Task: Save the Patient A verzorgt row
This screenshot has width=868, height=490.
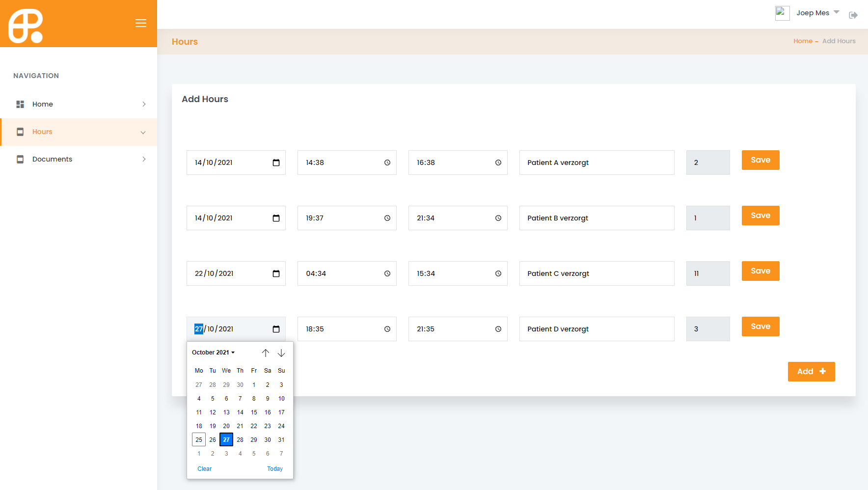Action: coord(760,160)
